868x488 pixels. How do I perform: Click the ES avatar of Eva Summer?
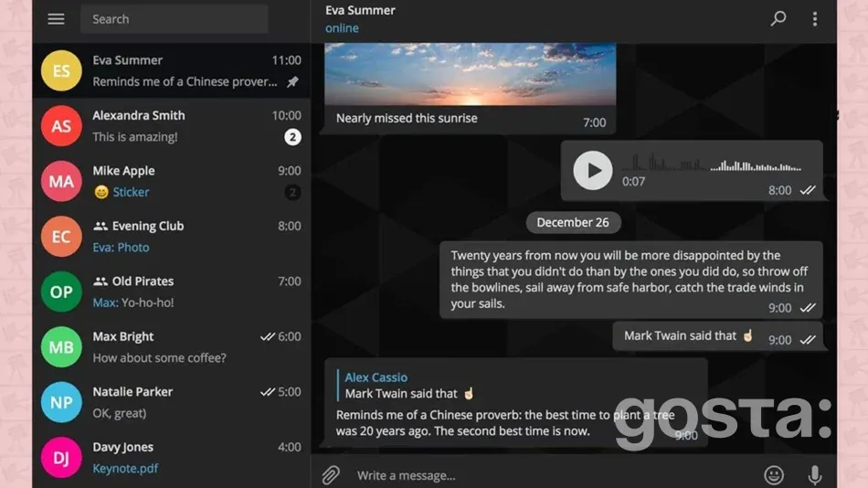[x=61, y=71]
